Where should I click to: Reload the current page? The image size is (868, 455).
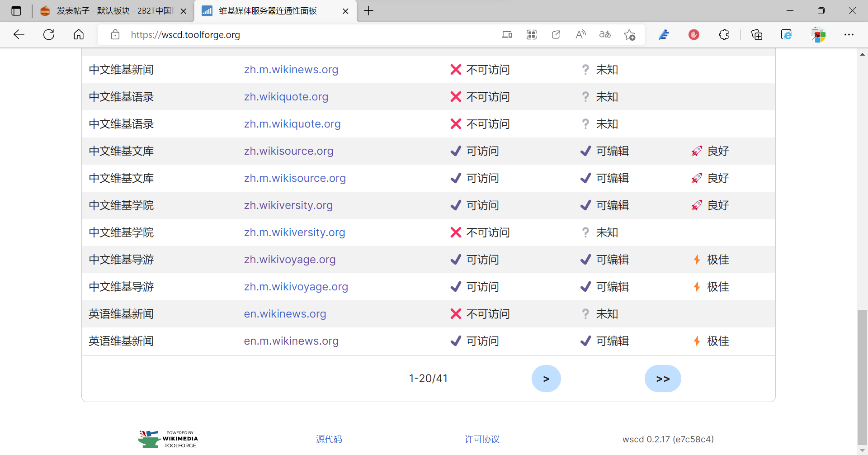point(49,34)
